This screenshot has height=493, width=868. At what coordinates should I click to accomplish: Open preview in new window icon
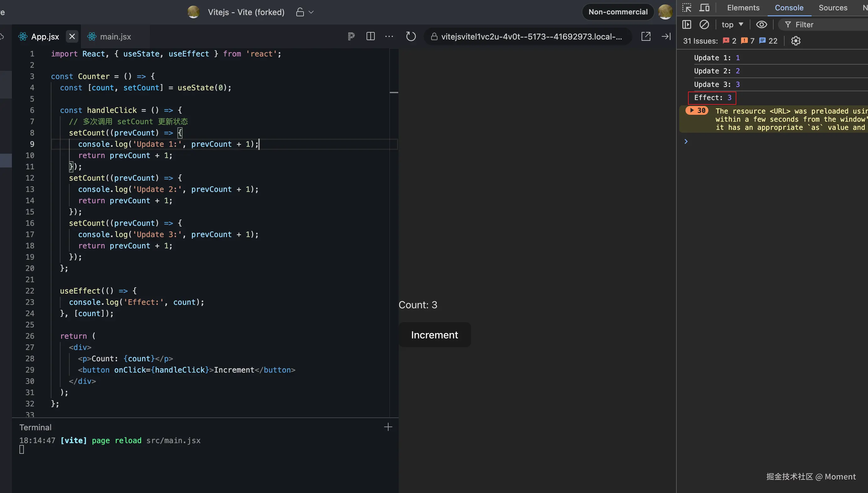click(646, 36)
